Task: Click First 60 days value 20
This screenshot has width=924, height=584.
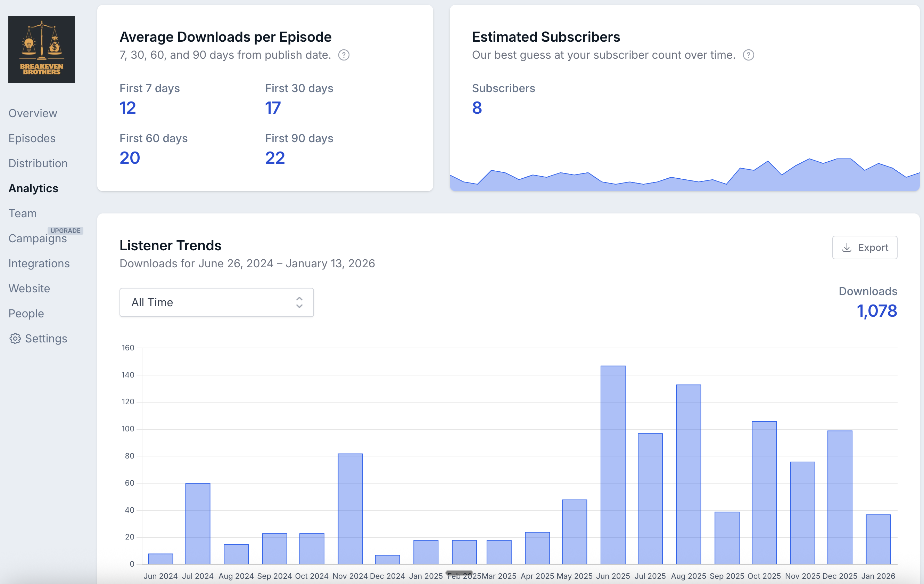Action: point(130,158)
